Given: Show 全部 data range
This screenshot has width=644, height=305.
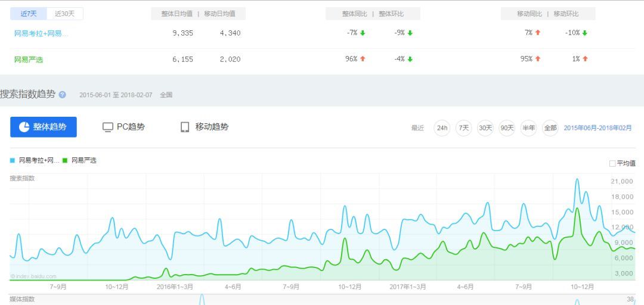Looking at the screenshot, I should pos(550,128).
